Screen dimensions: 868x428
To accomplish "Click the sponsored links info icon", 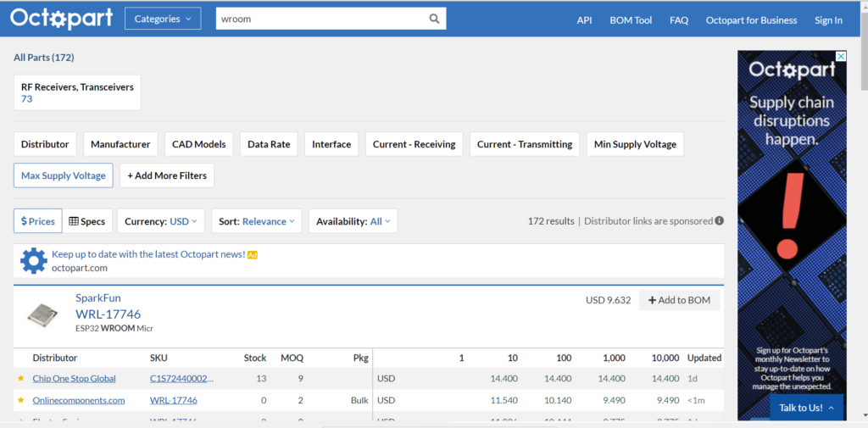I will click(719, 221).
